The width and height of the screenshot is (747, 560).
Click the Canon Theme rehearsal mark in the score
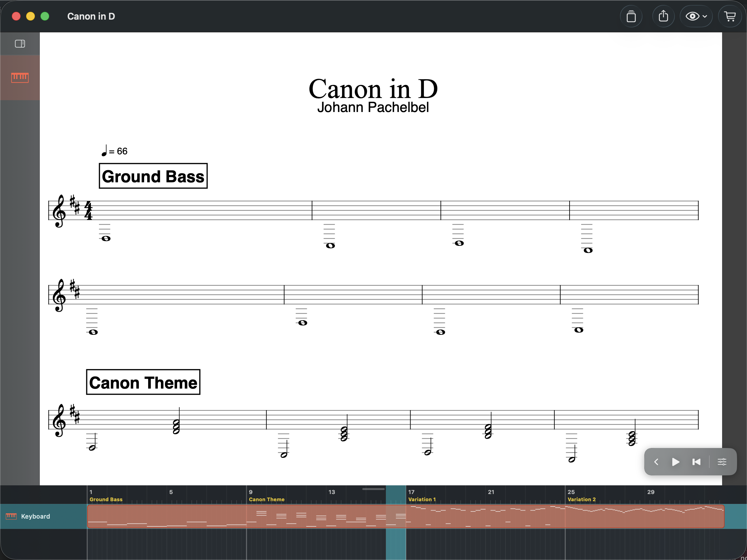pos(143,382)
